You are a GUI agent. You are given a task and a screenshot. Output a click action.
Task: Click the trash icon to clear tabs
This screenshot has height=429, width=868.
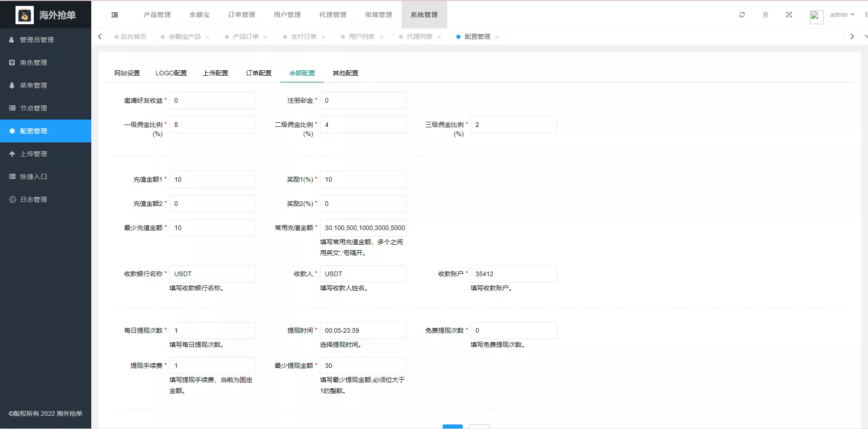click(766, 14)
